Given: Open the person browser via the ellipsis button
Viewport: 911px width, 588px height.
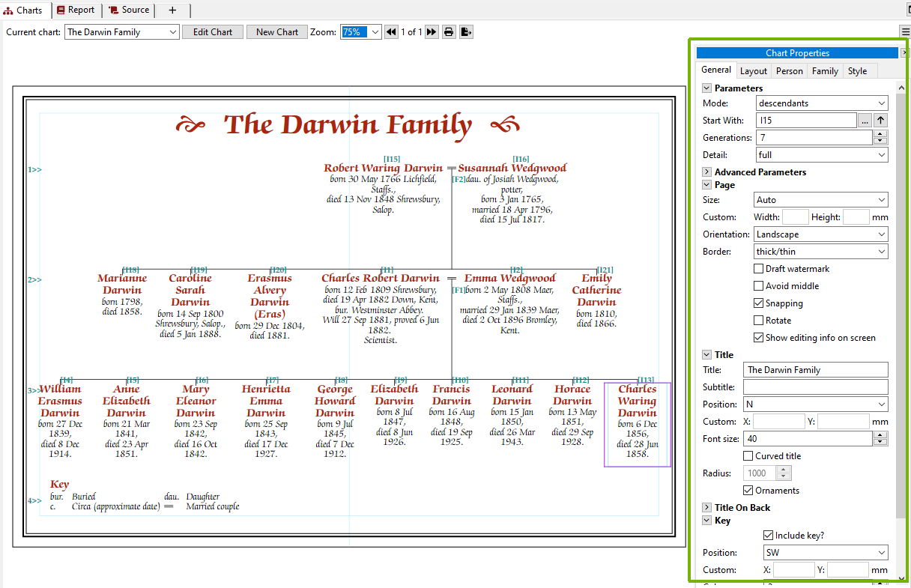Looking at the screenshot, I should (865, 121).
